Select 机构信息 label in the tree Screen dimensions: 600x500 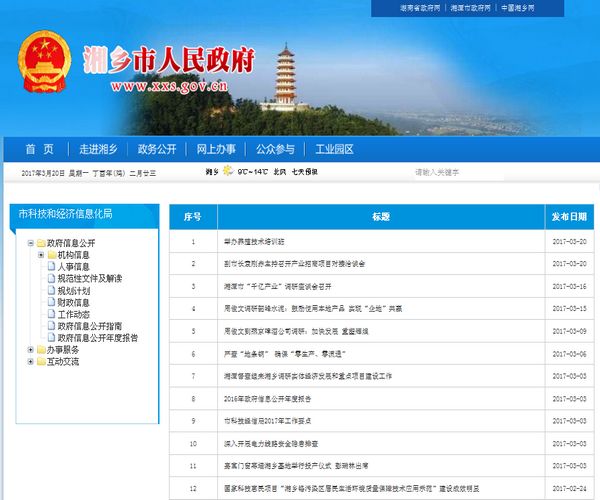[73, 255]
